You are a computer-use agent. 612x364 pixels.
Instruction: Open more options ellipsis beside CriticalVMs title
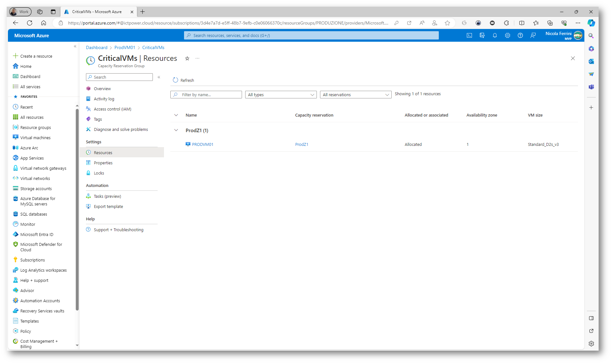pyautogui.click(x=197, y=58)
